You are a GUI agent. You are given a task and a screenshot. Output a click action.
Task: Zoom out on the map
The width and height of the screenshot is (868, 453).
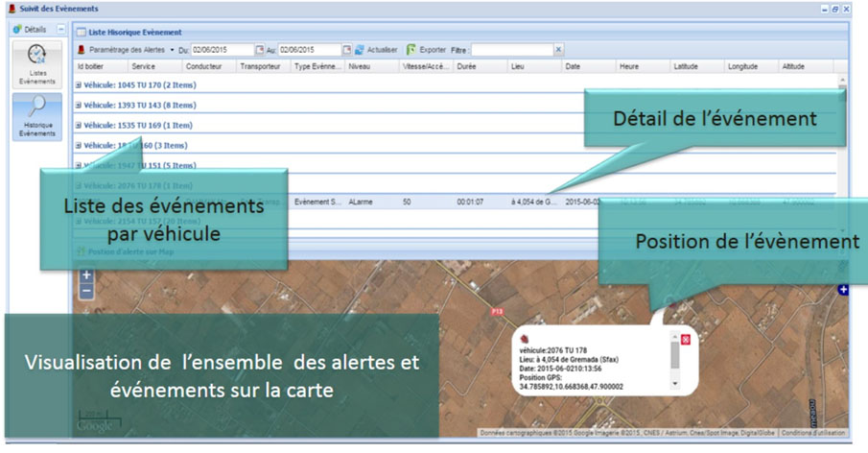pos(86,289)
